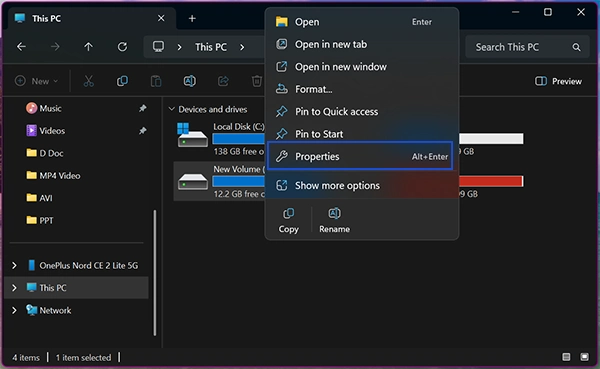Click New Volume usage bar
Viewport: 600px width, 369px height.
(x=238, y=181)
